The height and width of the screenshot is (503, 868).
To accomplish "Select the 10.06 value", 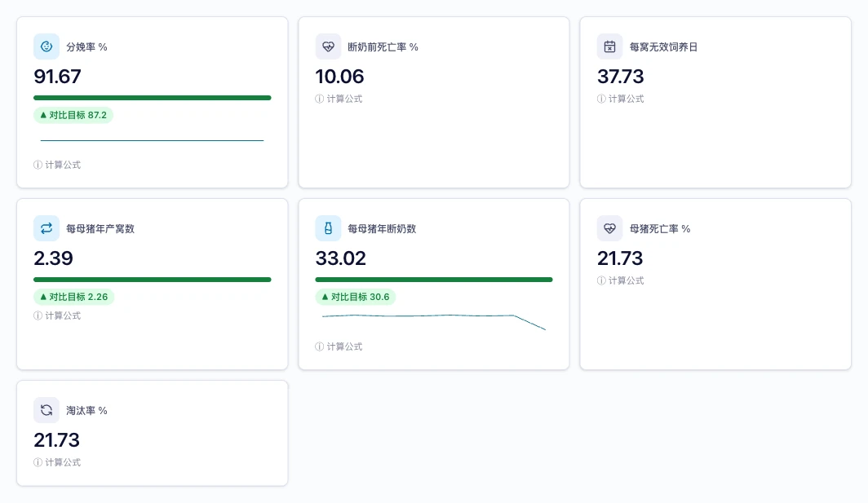I will (x=340, y=77).
